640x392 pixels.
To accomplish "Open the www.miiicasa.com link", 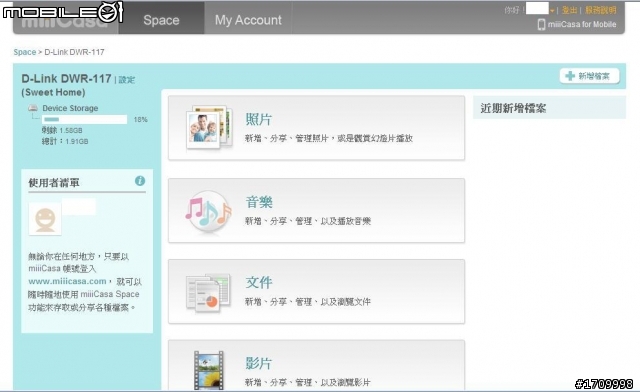I will click(x=67, y=281).
